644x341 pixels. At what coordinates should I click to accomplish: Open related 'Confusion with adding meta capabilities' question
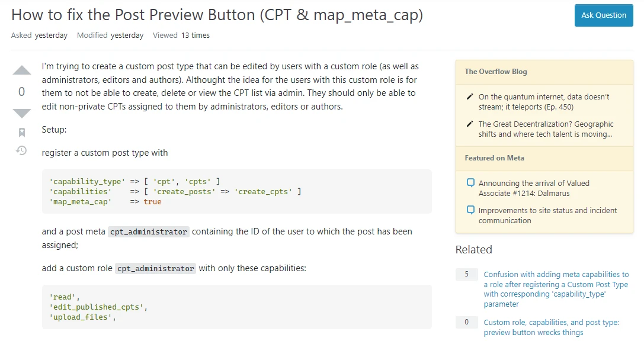pos(556,289)
